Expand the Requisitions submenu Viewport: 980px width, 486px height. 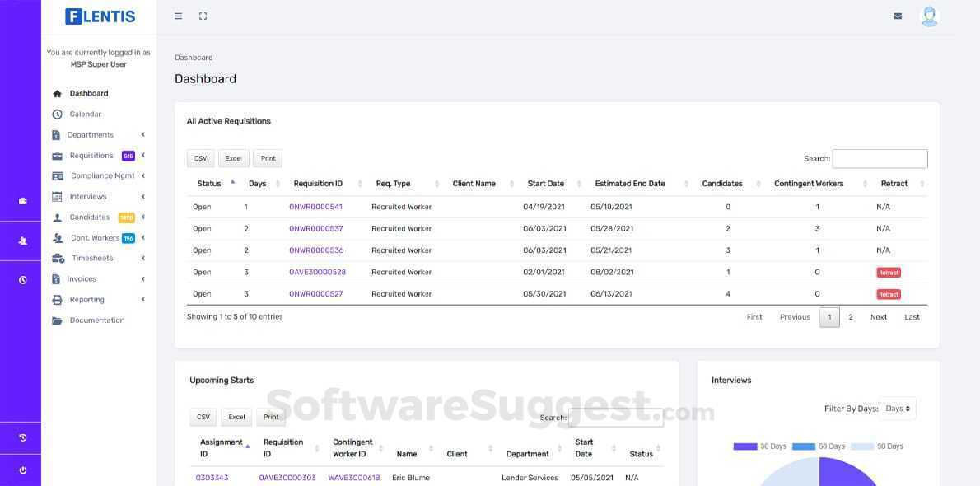(x=98, y=155)
